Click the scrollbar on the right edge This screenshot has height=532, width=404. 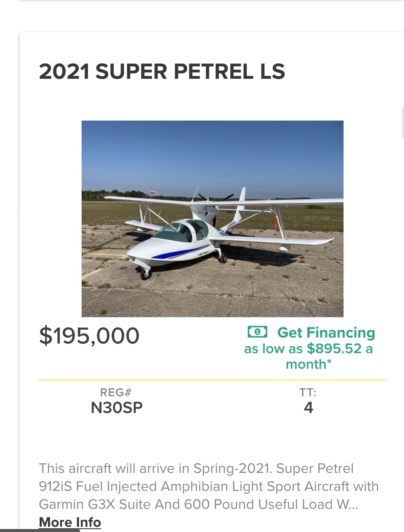coord(403,122)
